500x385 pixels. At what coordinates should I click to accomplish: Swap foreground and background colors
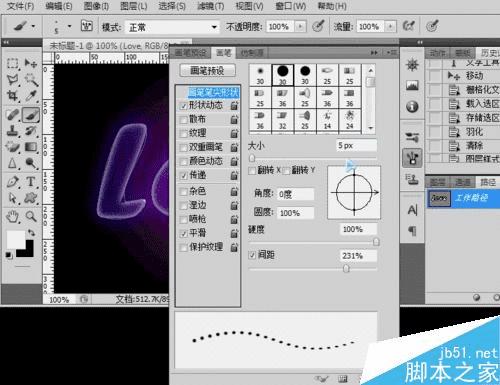(31, 233)
